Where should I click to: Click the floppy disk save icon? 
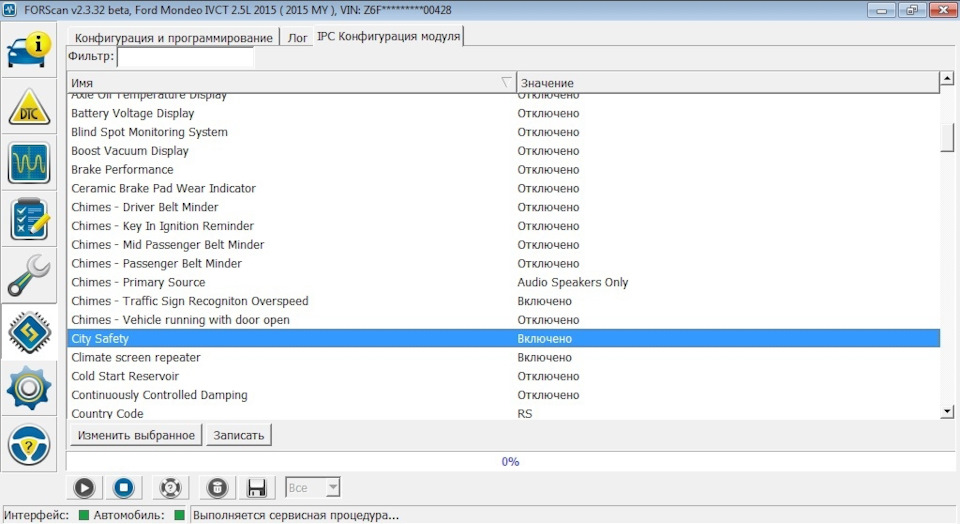257,488
